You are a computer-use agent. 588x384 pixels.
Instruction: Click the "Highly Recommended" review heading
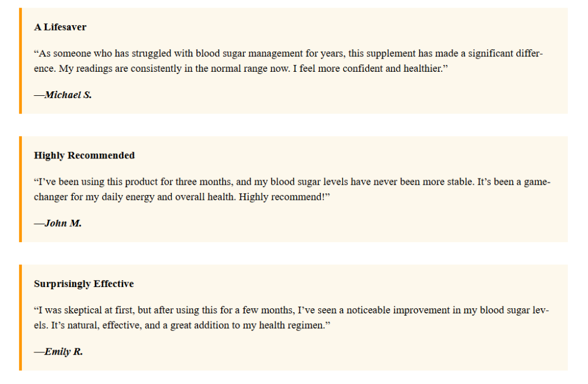coord(84,156)
